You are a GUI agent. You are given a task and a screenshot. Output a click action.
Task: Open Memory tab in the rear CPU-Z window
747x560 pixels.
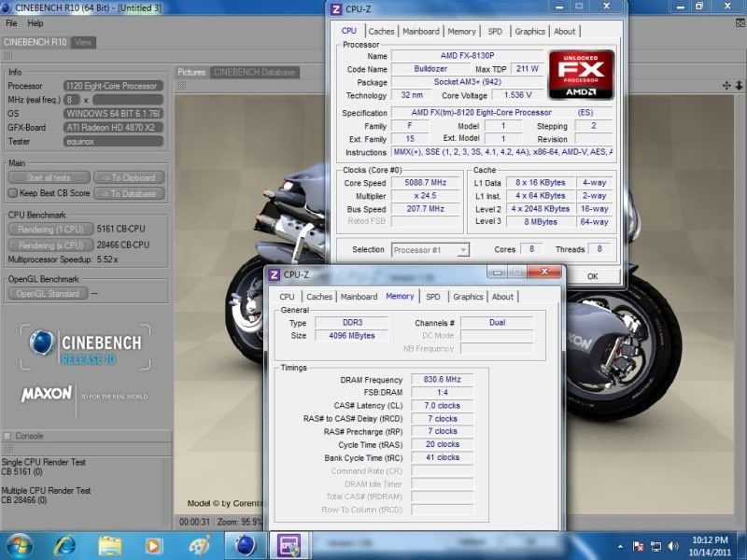click(461, 32)
